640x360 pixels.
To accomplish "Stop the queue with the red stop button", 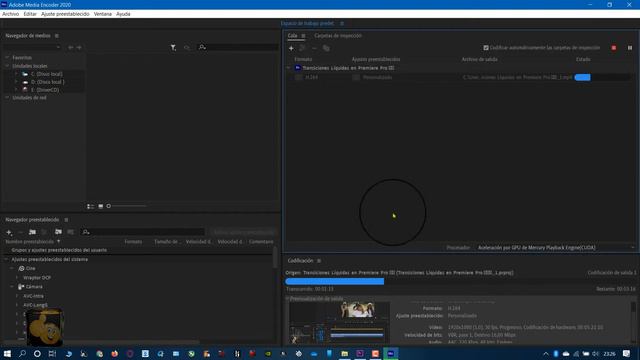I will (614, 48).
